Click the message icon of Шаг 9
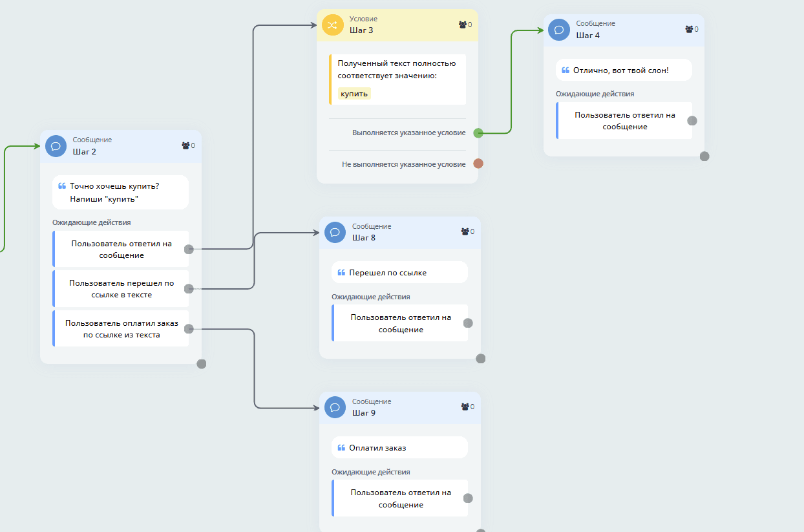The width and height of the screenshot is (804, 532). (335, 407)
